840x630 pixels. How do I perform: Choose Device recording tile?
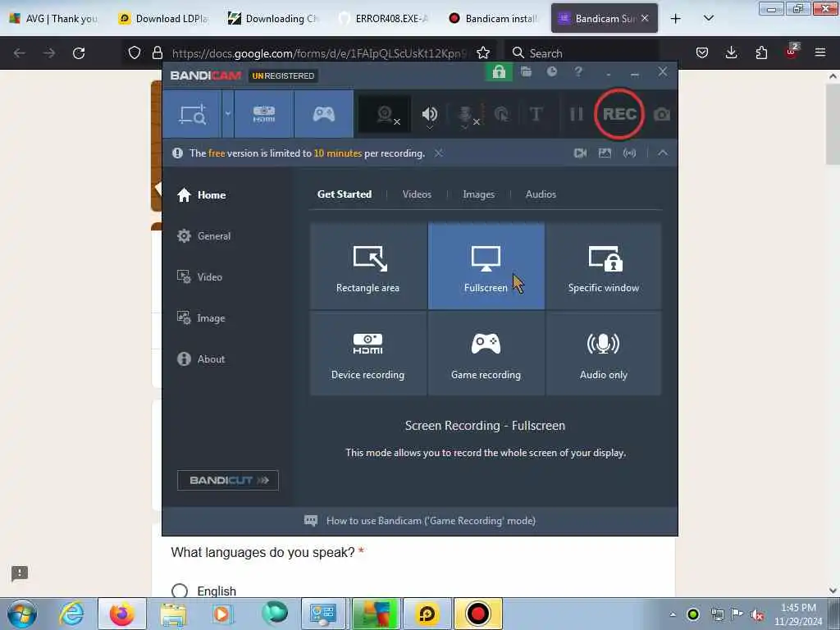point(368,354)
